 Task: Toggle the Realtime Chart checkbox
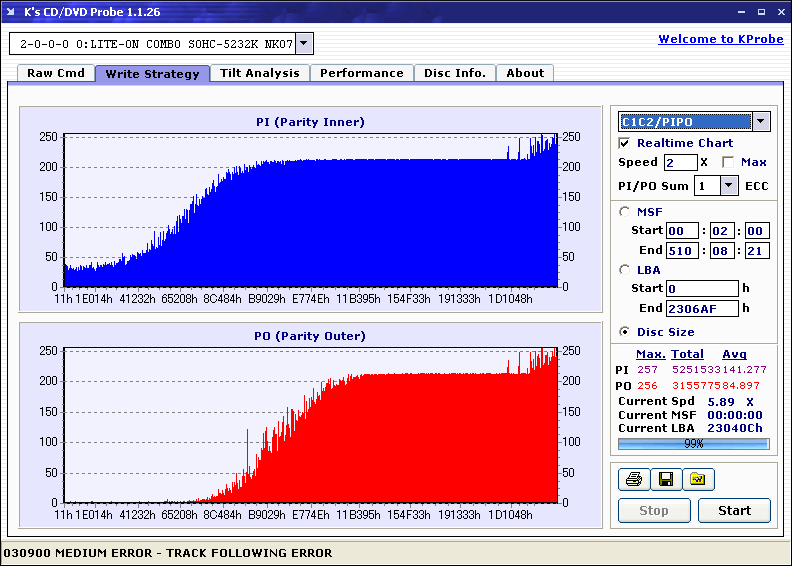pos(624,143)
